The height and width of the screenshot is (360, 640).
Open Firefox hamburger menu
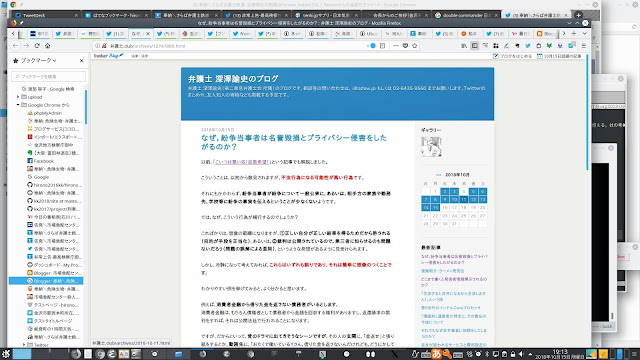(584, 46)
